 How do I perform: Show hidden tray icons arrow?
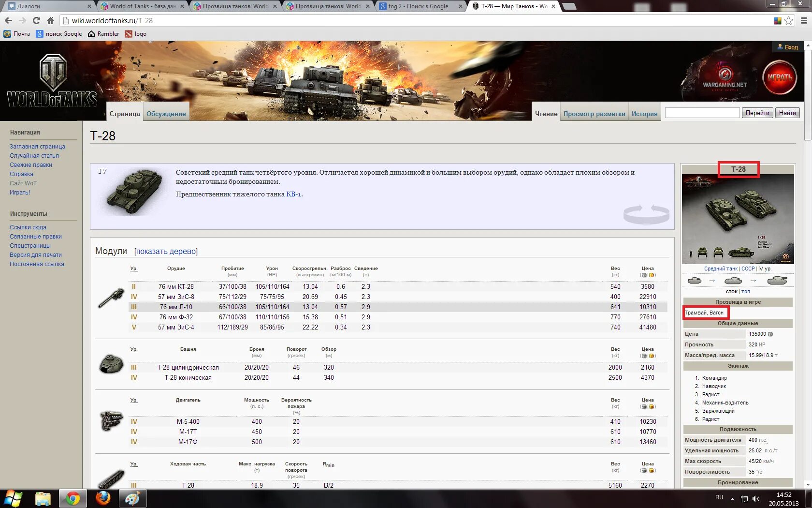tap(732, 498)
